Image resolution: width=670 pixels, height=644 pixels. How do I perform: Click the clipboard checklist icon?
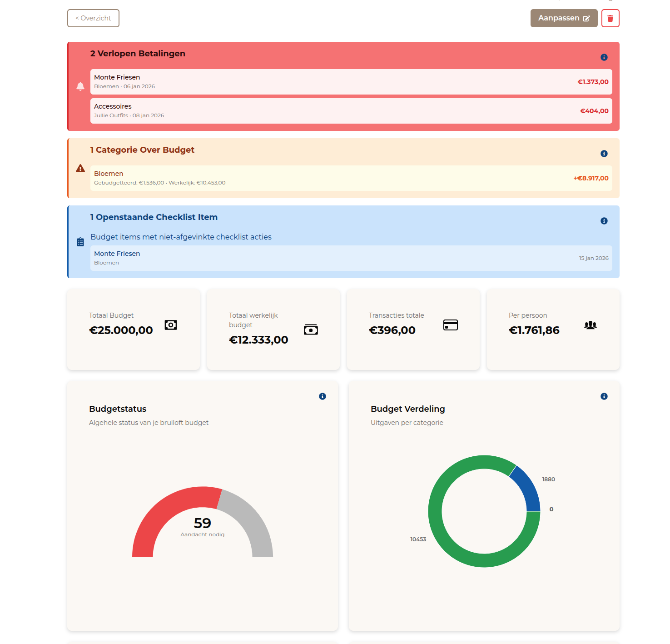click(80, 242)
